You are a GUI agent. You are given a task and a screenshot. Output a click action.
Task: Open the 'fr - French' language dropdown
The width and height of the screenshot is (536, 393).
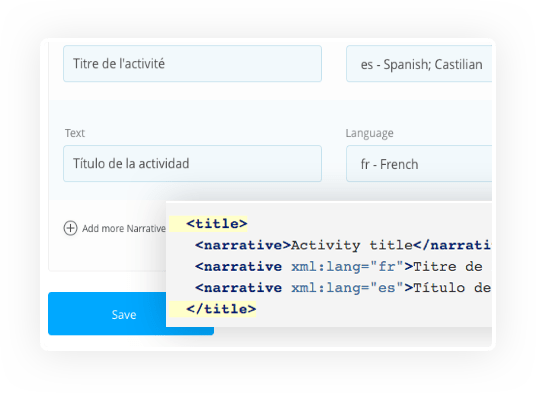coord(419,164)
